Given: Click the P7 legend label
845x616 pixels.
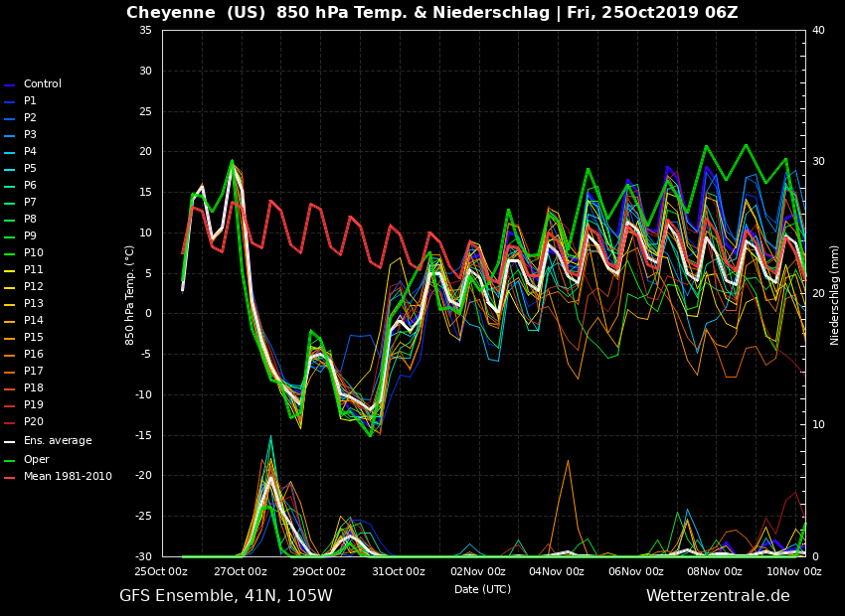Looking at the screenshot, I should tap(30, 202).
